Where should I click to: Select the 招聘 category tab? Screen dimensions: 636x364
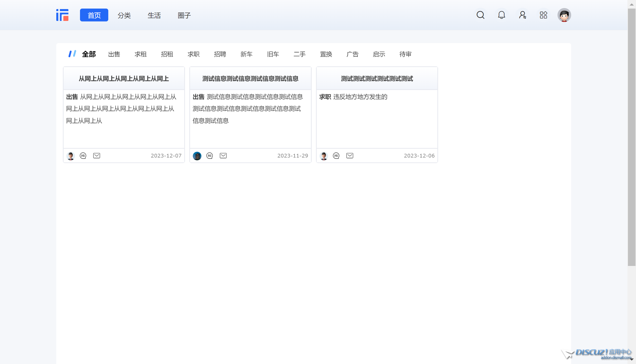coord(220,54)
